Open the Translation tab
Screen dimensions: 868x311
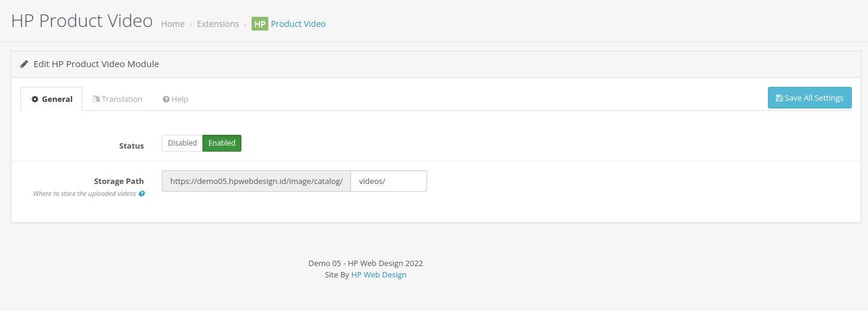[x=117, y=99]
